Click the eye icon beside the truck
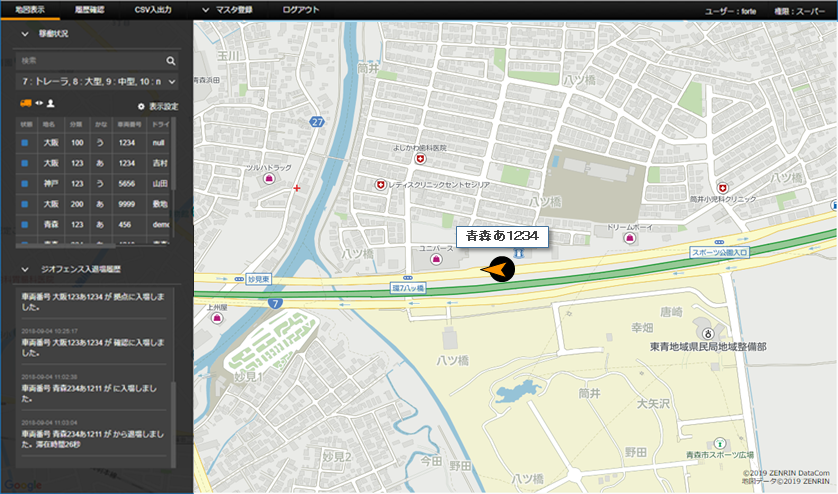Screen dimensions: 838x494 click(x=39, y=103)
